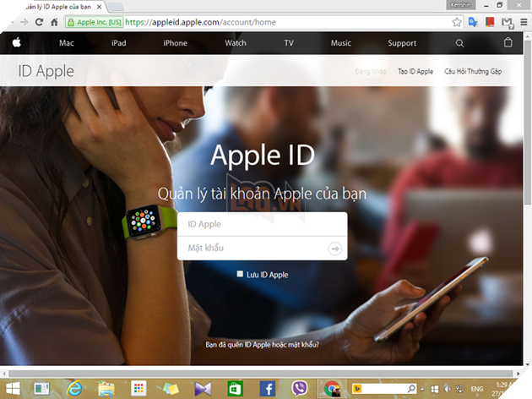Open the colorful grid app in taskbar
The height and width of the screenshot is (399, 532).
[138, 389]
